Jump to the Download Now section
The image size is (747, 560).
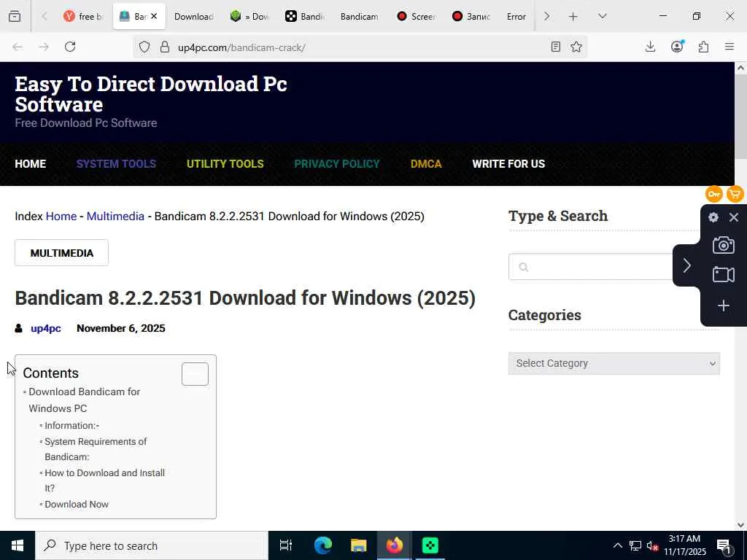coord(77,504)
